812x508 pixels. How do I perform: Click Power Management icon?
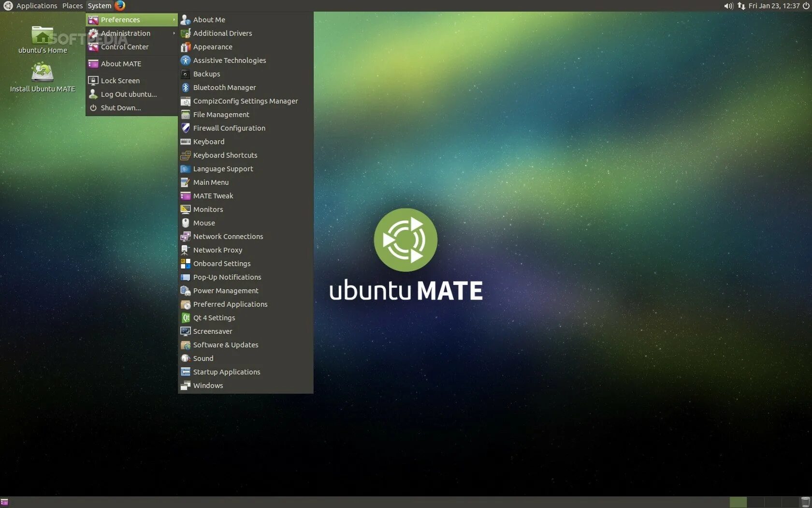point(186,291)
